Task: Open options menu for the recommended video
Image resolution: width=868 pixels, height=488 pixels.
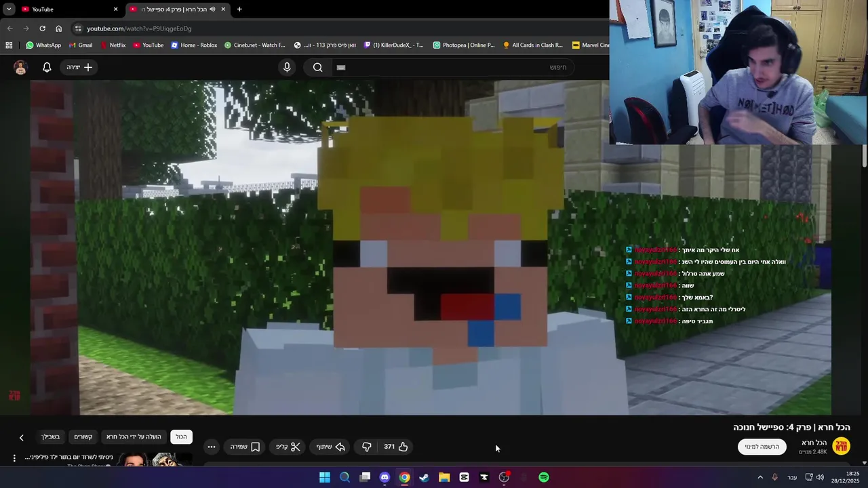Action: click(14, 458)
